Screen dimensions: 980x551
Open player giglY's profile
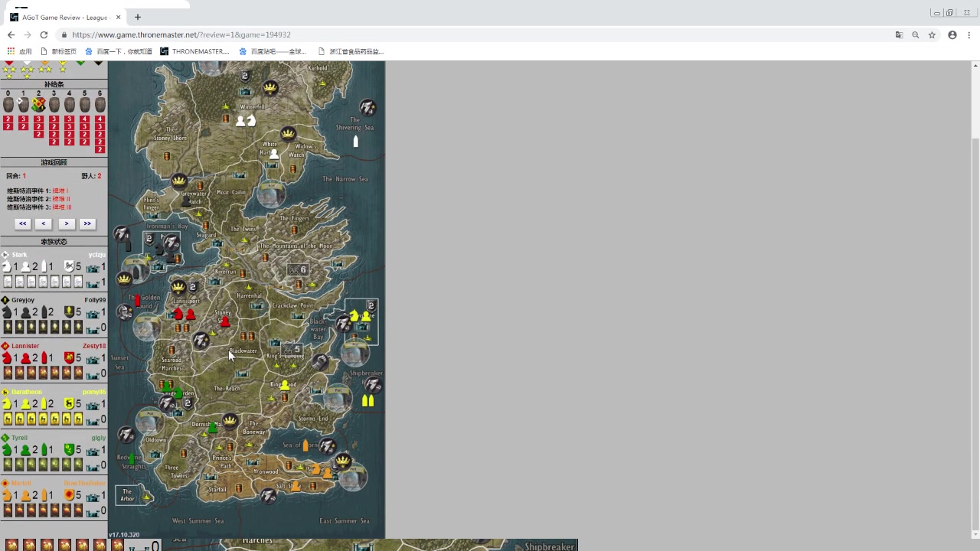[x=99, y=438]
